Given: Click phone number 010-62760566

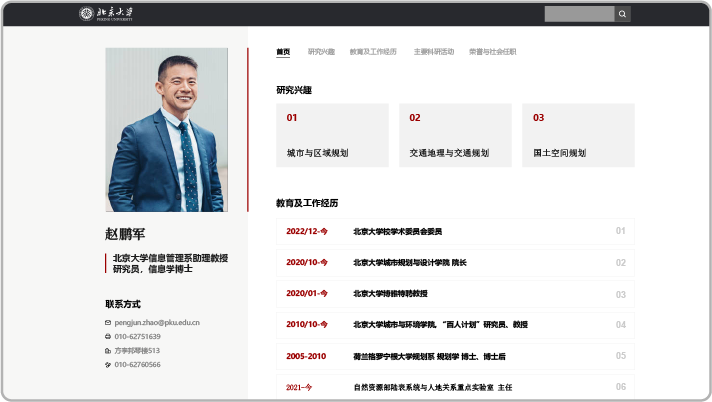Looking at the screenshot, I should (x=138, y=365).
